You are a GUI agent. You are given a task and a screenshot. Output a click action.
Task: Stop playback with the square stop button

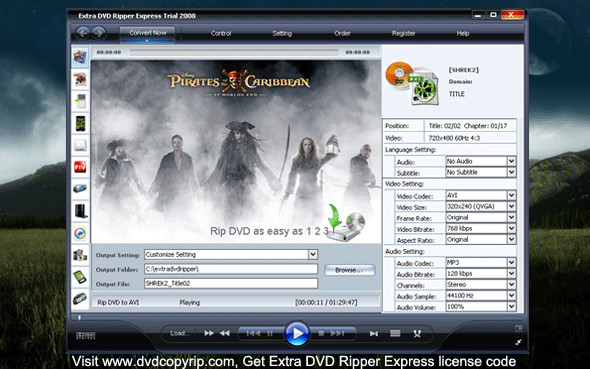[321, 333]
